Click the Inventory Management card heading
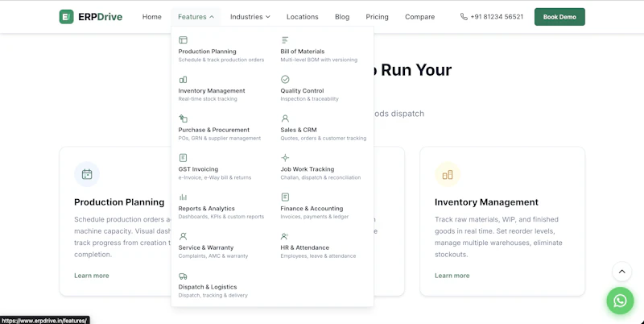Image resolution: width=644 pixels, height=324 pixels. point(486,202)
